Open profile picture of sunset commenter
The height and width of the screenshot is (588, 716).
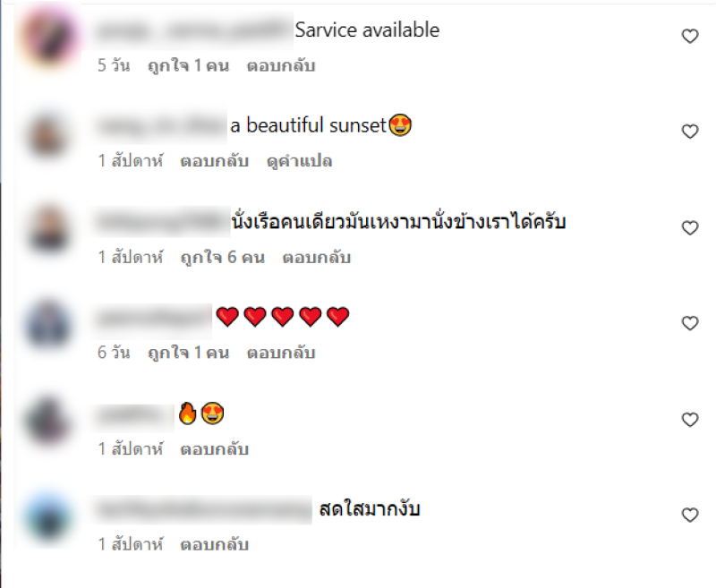(x=49, y=135)
